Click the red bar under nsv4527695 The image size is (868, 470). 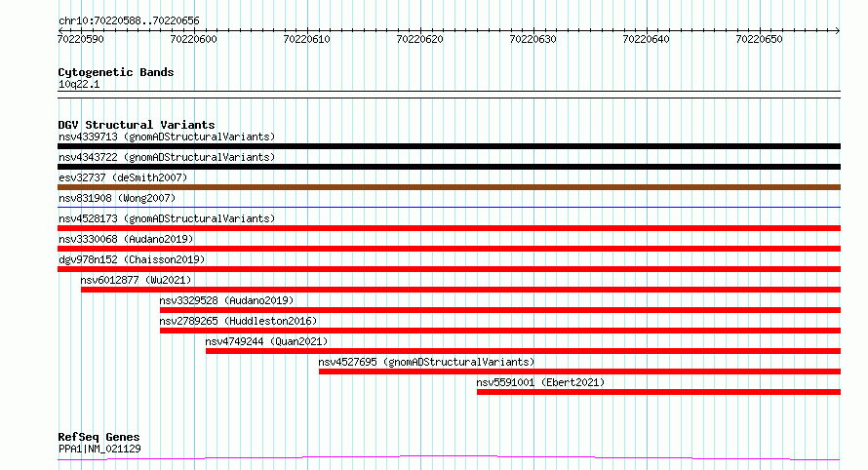pyautogui.click(x=579, y=372)
